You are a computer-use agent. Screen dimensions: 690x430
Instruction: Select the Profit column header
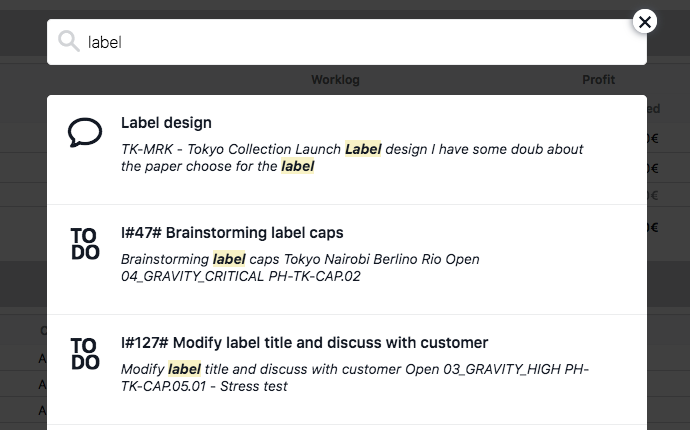click(x=599, y=80)
